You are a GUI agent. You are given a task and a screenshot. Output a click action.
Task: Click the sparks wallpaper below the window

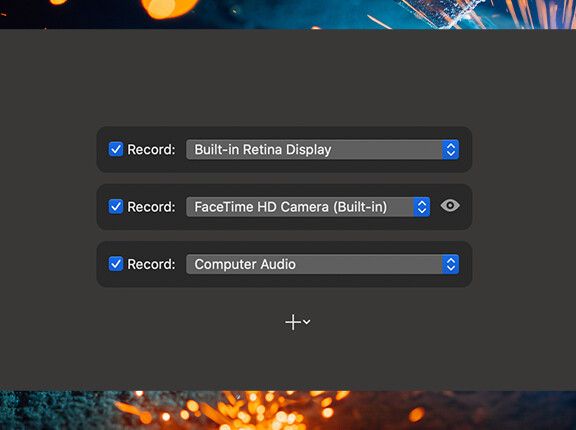[288, 410]
